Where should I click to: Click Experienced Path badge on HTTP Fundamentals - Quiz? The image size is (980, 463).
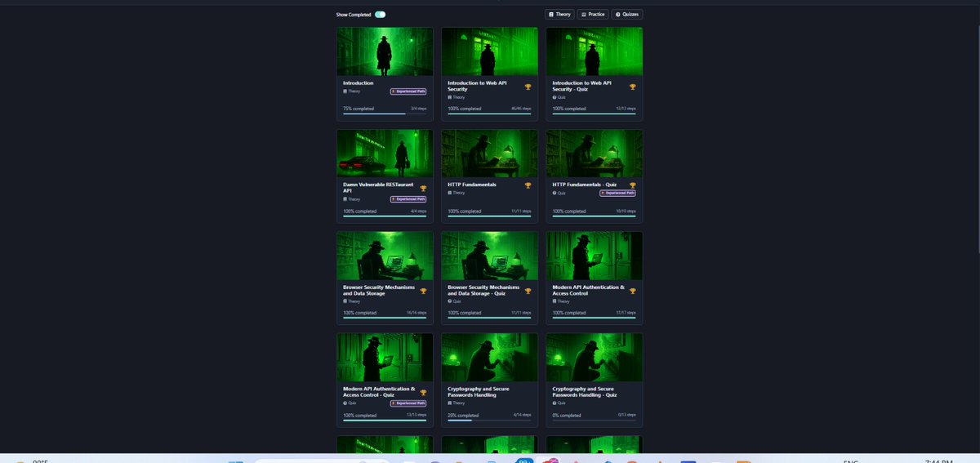click(617, 193)
